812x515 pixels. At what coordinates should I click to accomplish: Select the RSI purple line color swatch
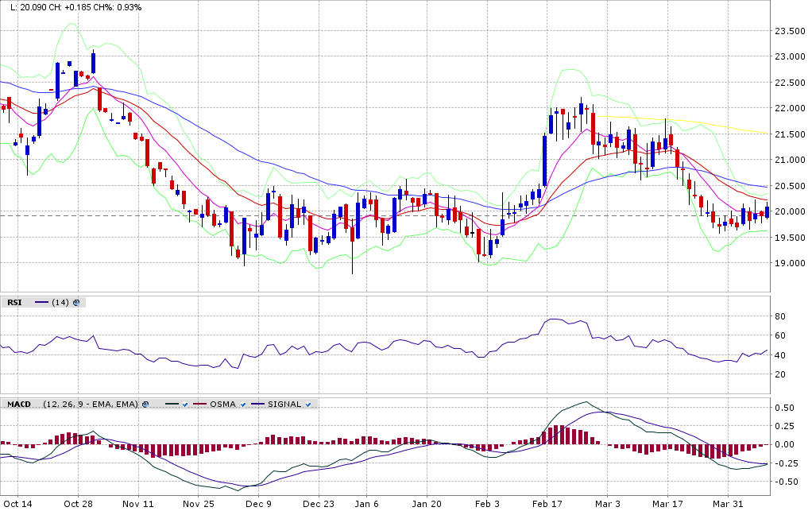[x=41, y=303]
